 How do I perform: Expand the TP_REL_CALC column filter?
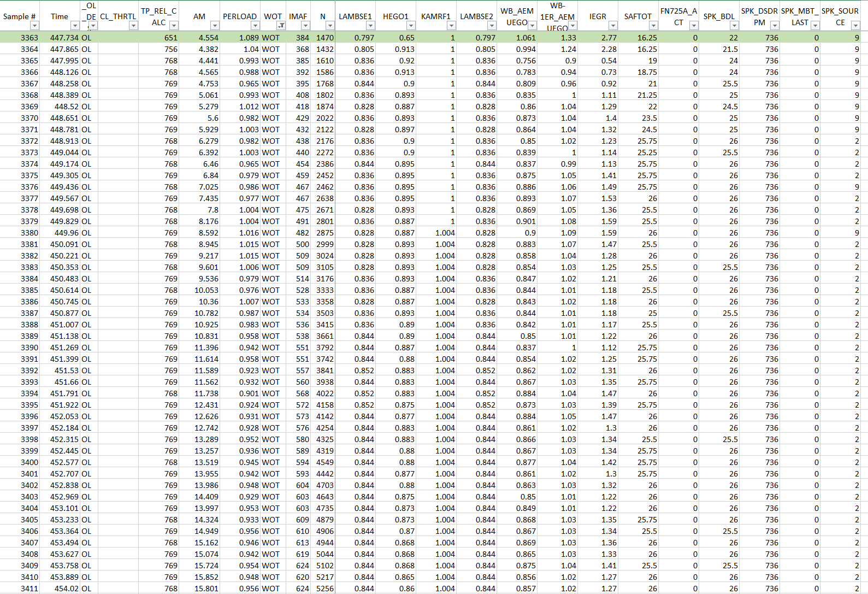[174, 26]
